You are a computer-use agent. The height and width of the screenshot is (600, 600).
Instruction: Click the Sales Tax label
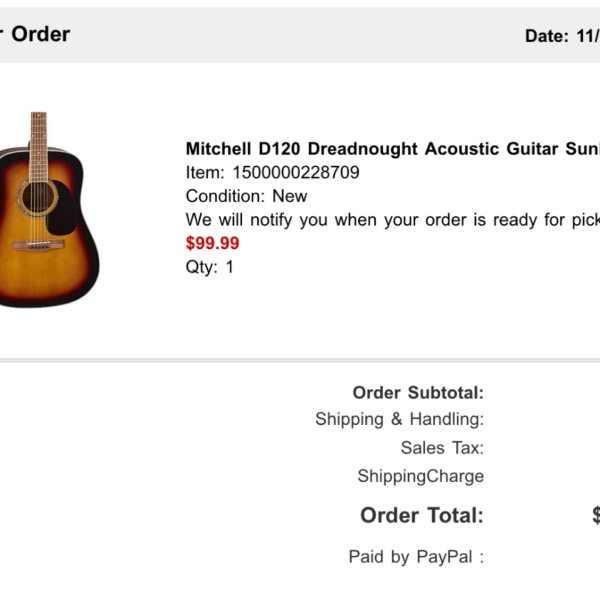point(442,448)
